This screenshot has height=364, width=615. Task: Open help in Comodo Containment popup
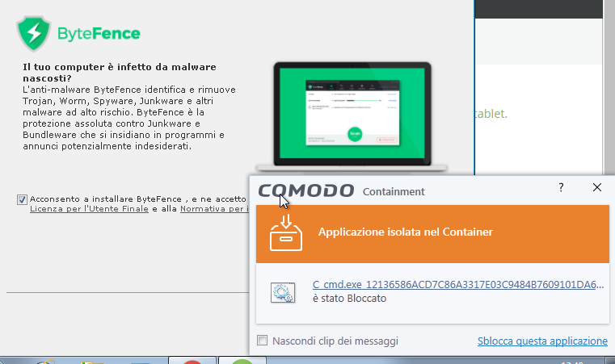pyautogui.click(x=561, y=188)
